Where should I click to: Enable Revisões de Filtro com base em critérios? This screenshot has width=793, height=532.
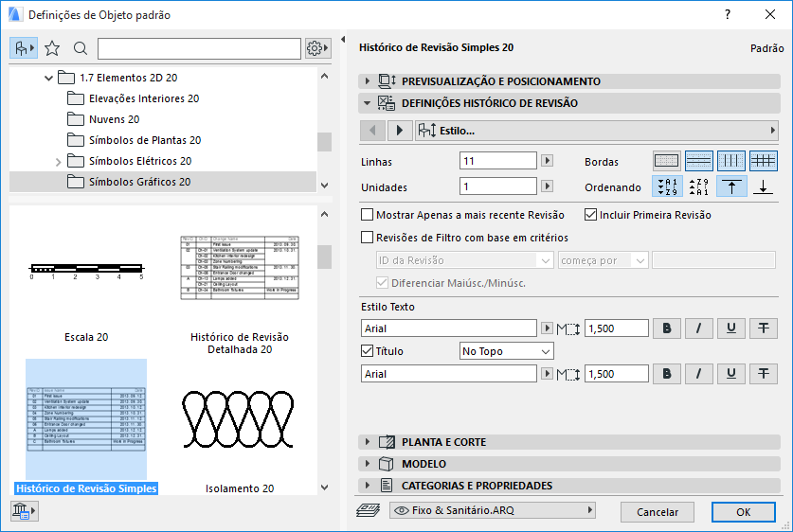tap(368, 238)
